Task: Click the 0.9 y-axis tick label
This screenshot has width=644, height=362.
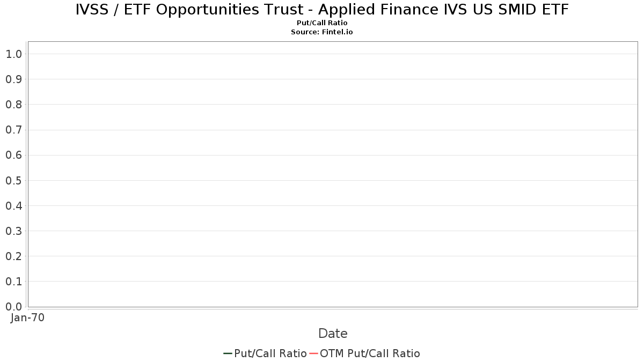Action: (13, 79)
